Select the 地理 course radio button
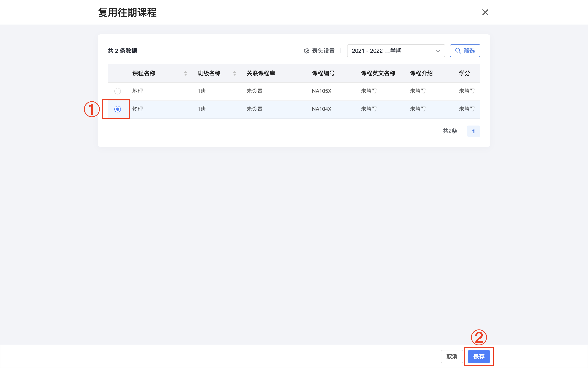This screenshot has width=588, height=368. [118, 91]
